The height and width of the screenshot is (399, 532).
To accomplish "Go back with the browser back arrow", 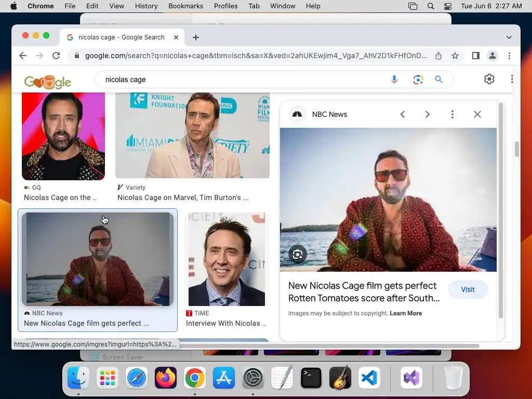I will 23,56.
